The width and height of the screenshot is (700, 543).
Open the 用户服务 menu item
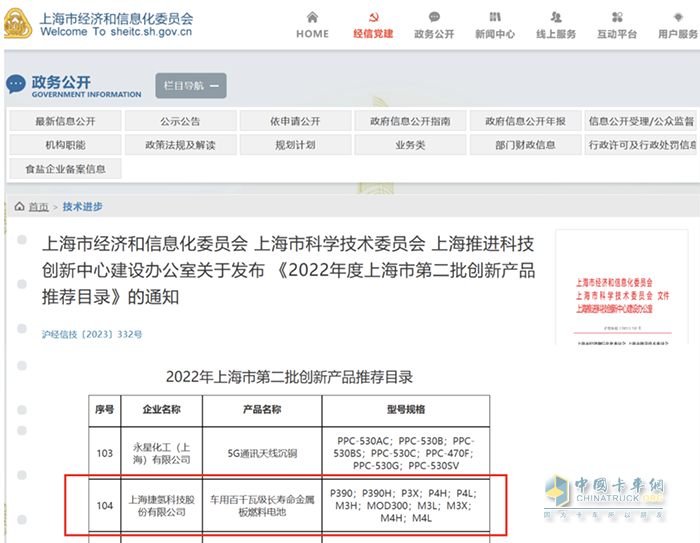tap(678, 34)
